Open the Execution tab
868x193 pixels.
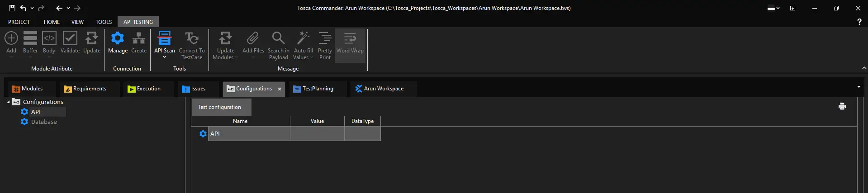(x=148, y=89)
